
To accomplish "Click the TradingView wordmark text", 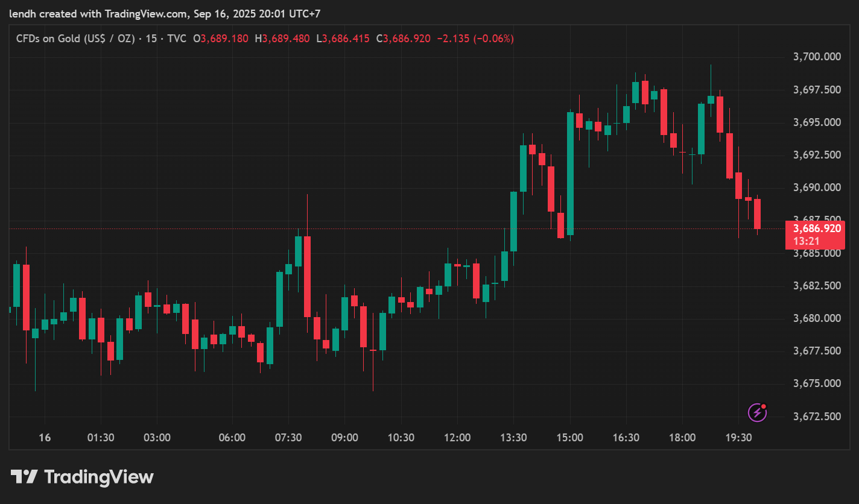I will click(100, 477).
